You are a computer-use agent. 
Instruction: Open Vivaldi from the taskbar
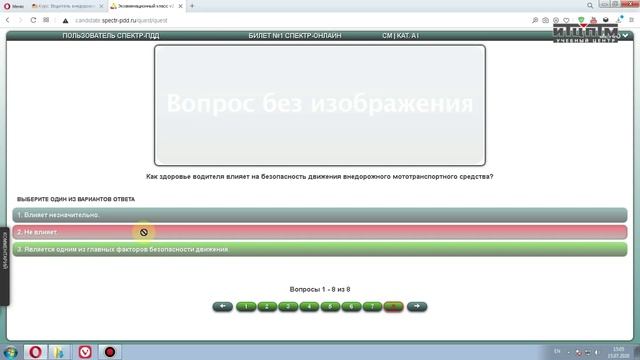click(85, 352)
